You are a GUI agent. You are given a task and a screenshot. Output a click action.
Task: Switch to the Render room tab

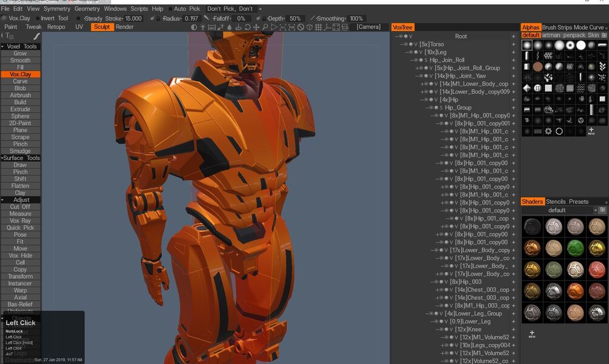pyautogui.click(x=124, y=27)
